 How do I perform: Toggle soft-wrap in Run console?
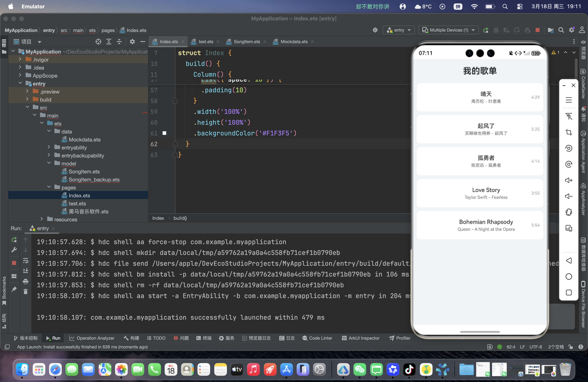[x=25, y=261]
